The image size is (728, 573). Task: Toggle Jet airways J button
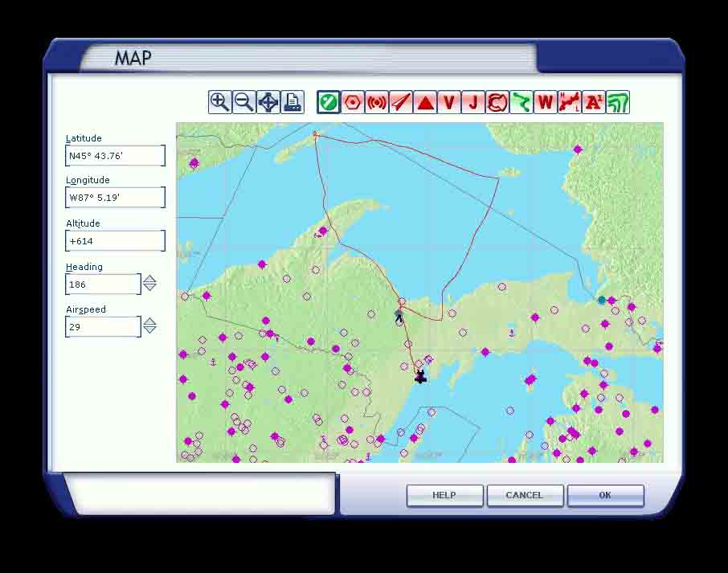tap(472, 102)
